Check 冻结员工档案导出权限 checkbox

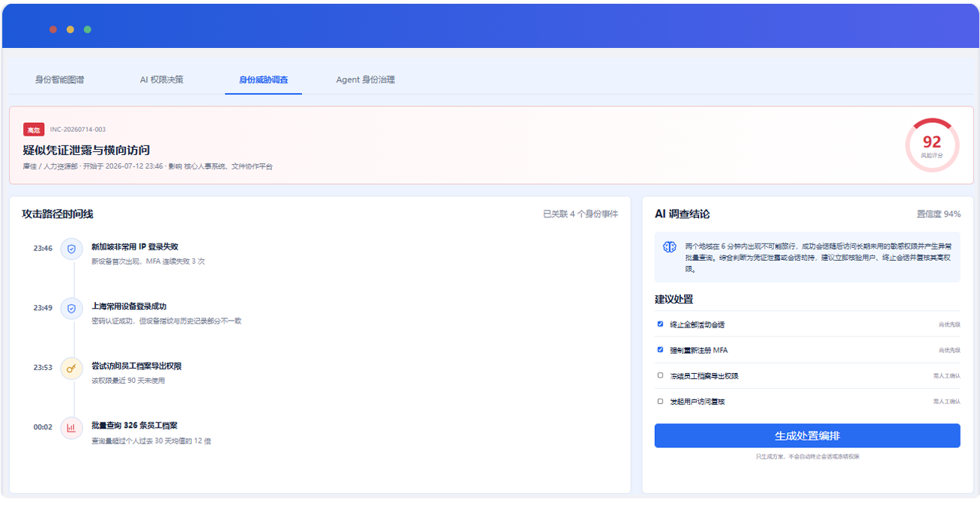[660, 375]
